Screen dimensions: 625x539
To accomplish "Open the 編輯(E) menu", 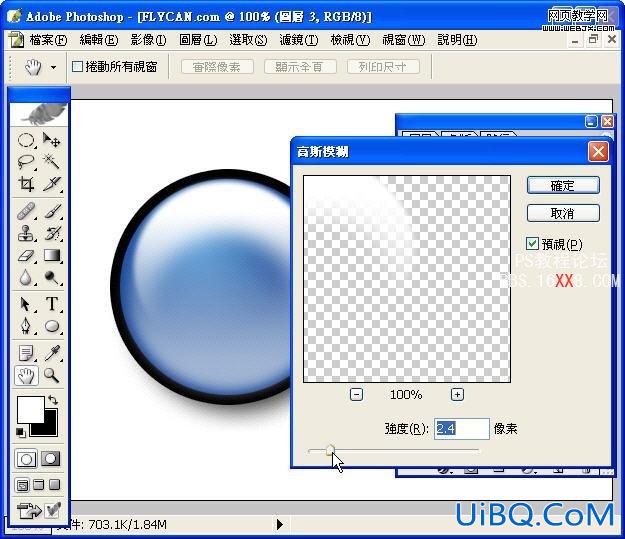I will point(98,40).
